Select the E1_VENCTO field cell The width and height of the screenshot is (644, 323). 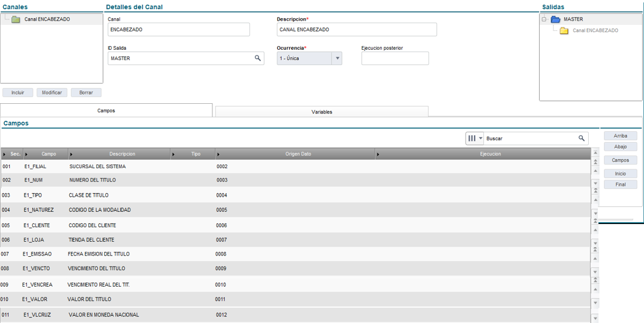point(36,268)
